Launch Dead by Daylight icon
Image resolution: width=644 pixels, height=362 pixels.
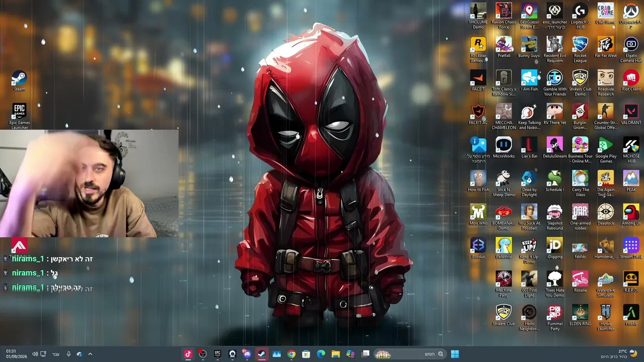[x=529, y=184]
